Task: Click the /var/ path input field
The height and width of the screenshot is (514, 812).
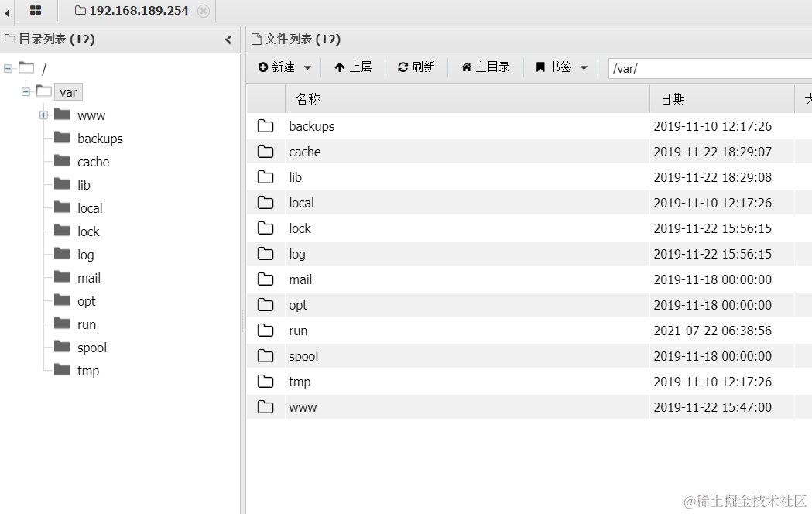Action: coord(710,68)
